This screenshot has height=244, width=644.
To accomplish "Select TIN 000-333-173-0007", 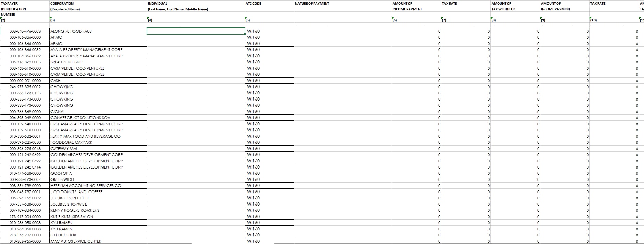I will (x=25, y=179).
